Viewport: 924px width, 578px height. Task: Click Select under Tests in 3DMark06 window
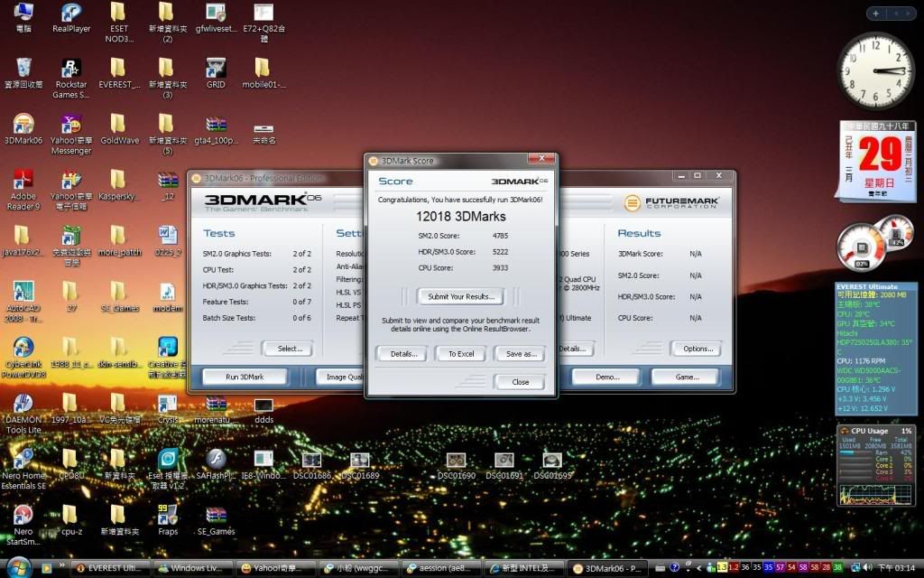tap(290, 349)
